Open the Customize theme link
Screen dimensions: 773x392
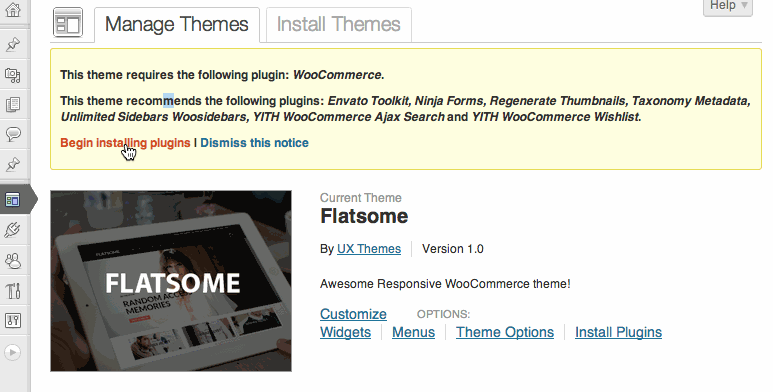(353, 314)
